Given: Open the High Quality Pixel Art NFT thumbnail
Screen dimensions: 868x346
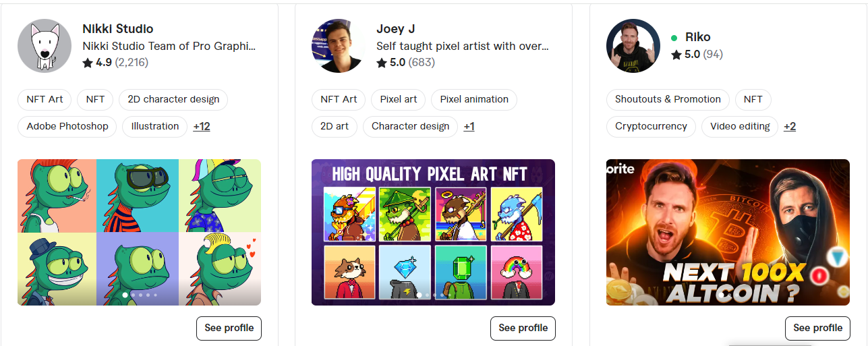Looking at the screenshot, I should (x=433, y=232).
